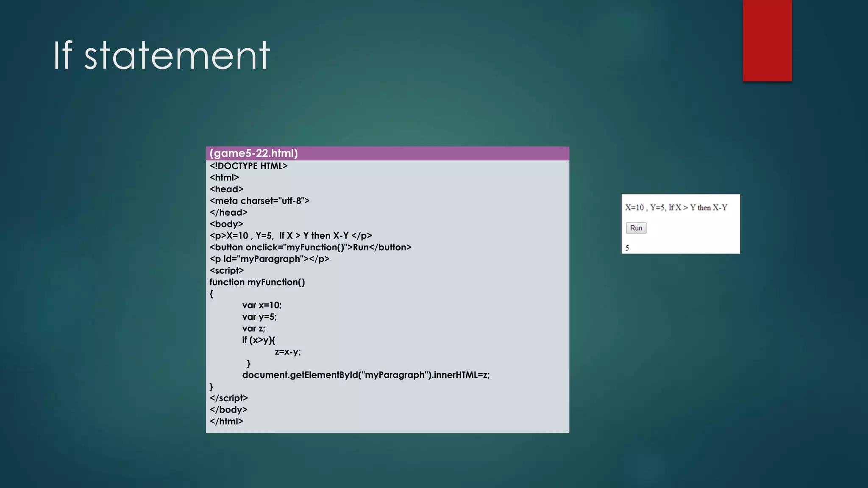Click the button onclick code line
Screen dimensions: 868x488
pyautogui.click(x=310, y=247)
